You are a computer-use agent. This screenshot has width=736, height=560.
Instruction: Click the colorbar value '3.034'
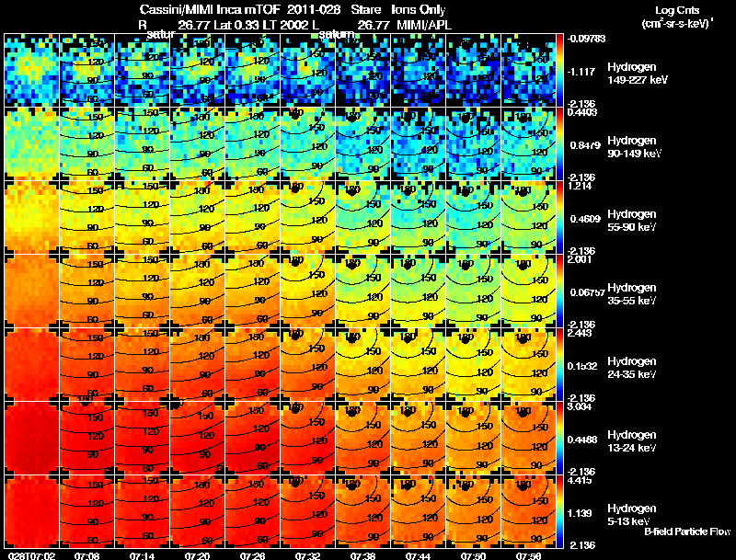click(580, 406)
